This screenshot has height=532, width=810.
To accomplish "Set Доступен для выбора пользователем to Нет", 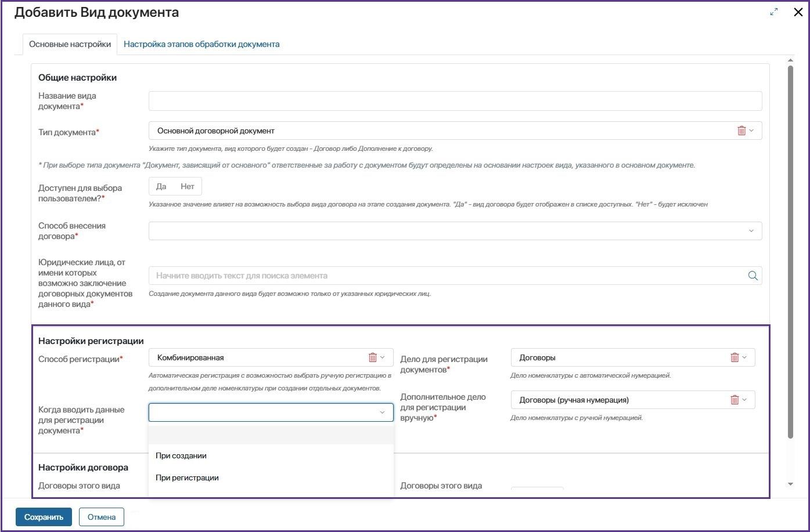I will (x=187, y=186).
